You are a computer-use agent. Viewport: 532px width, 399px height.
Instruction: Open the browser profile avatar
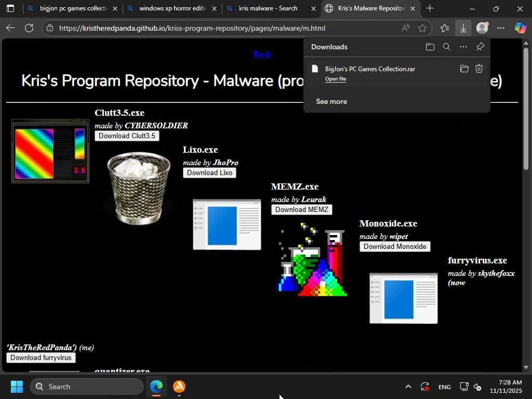tap(482, 28)
